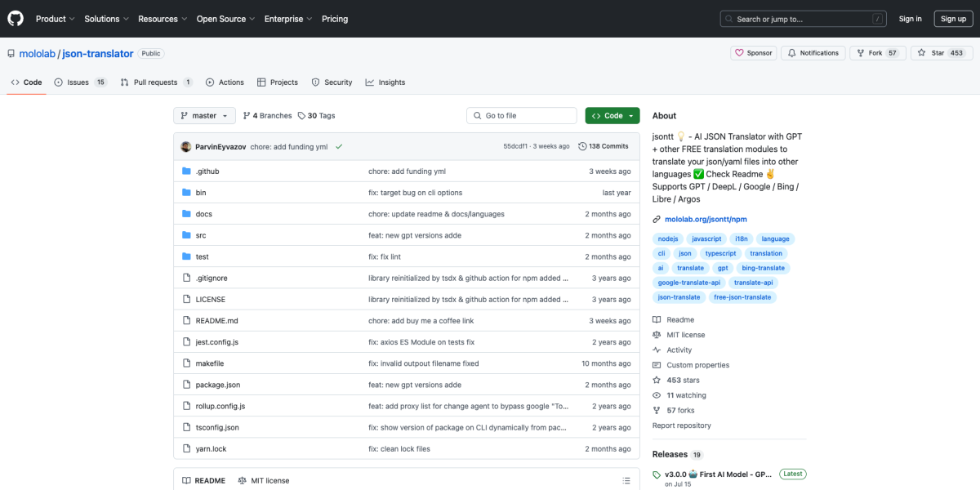Expand the Product menu in header

pos(55,19)
